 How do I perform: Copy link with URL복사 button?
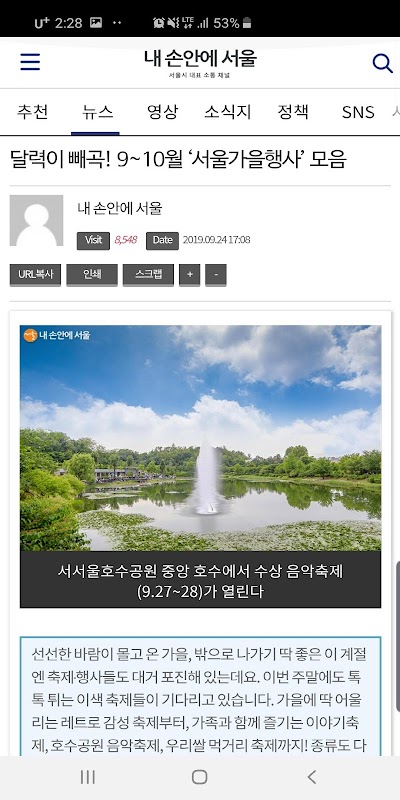point(35,274)
